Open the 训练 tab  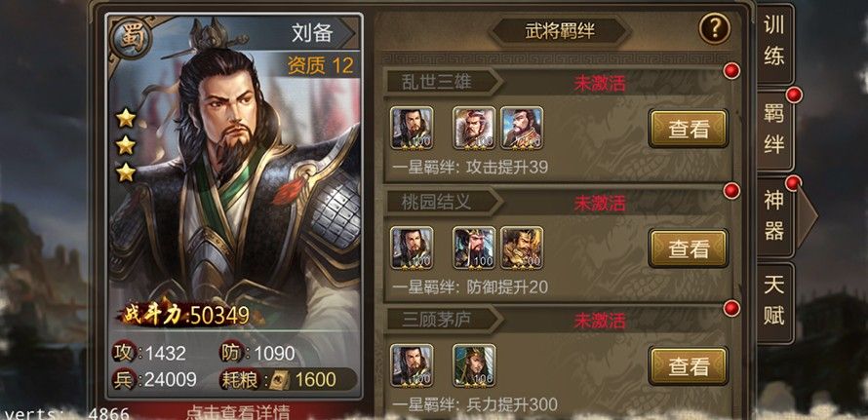(774, 41)
